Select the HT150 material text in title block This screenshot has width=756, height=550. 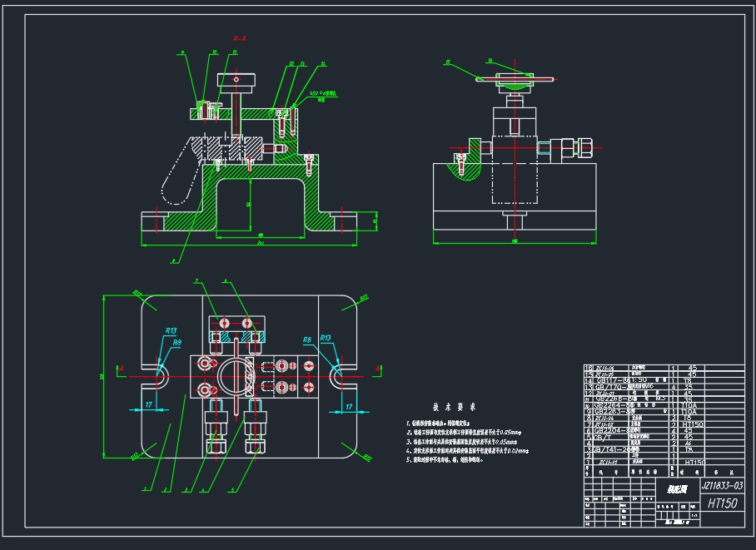(x=721, y=503)
